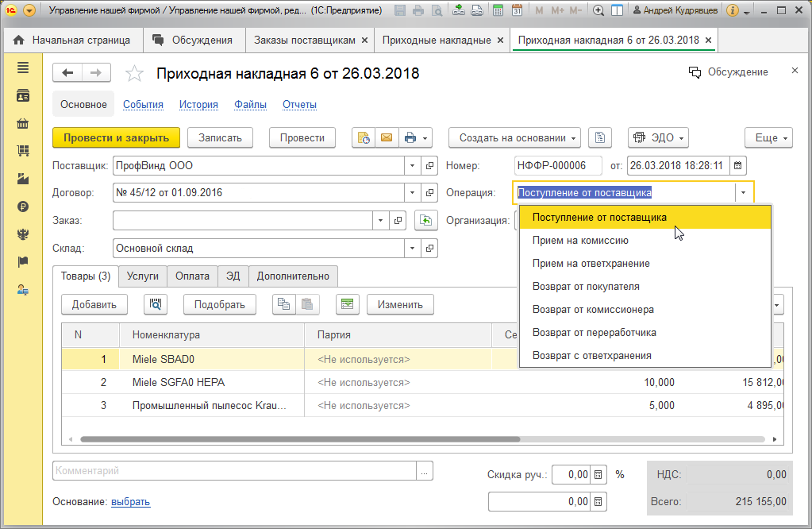Click the barcode search icon in Товары toolbar
Image resolution: width=812 pixels, height=529 pixels.
click(156, 304)
